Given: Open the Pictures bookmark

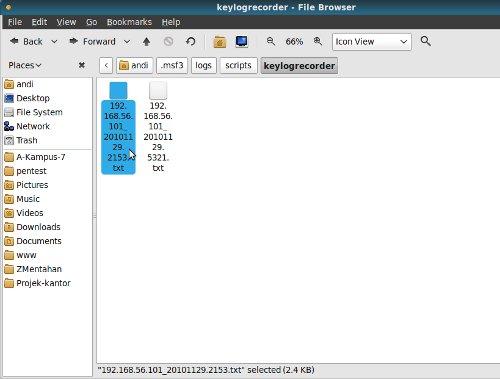Looking at the screenshot, I should 26,185.
